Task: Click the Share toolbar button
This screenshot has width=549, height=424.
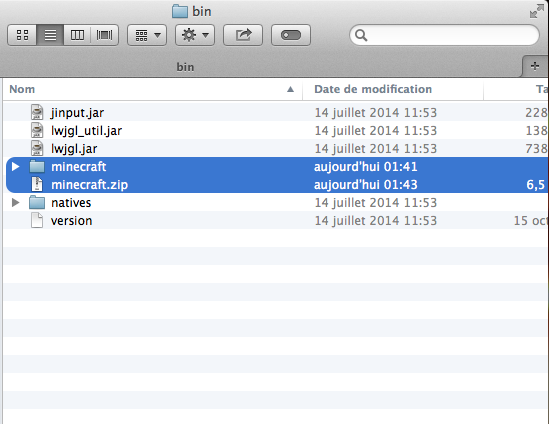Action: (x=243, y=35)
